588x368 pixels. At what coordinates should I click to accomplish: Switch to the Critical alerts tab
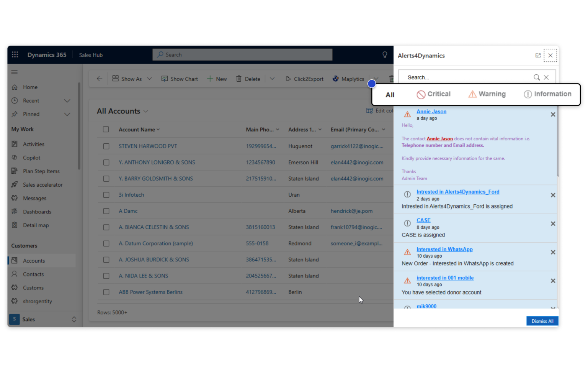[x=433, y=94]
